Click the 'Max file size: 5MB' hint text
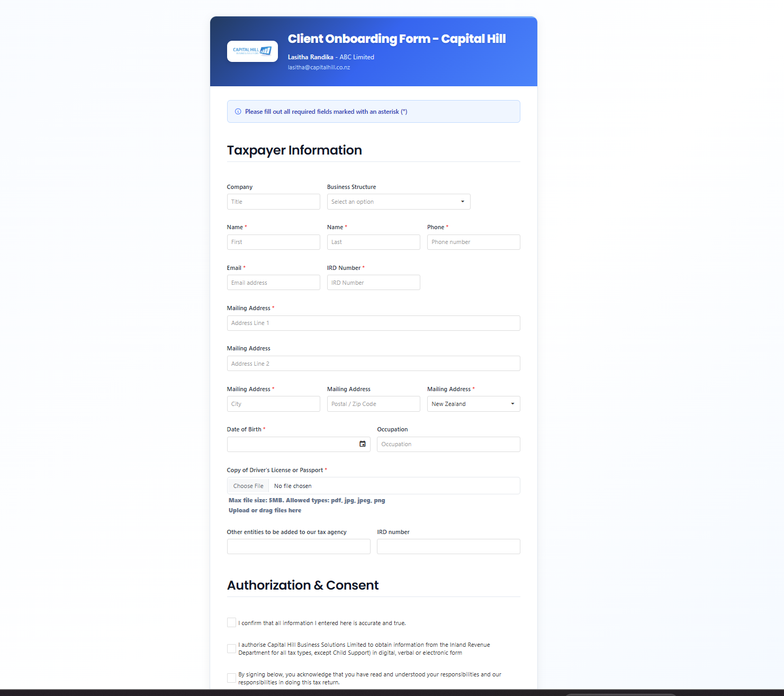784x696 pixels. (307, 500)
